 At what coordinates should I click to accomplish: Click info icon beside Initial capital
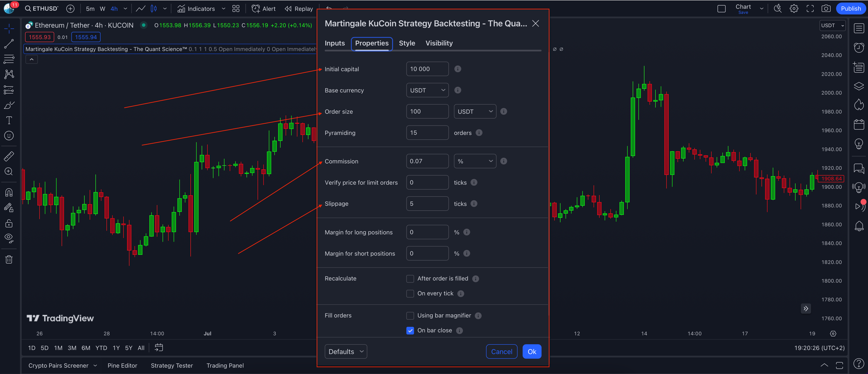[457, 69]
